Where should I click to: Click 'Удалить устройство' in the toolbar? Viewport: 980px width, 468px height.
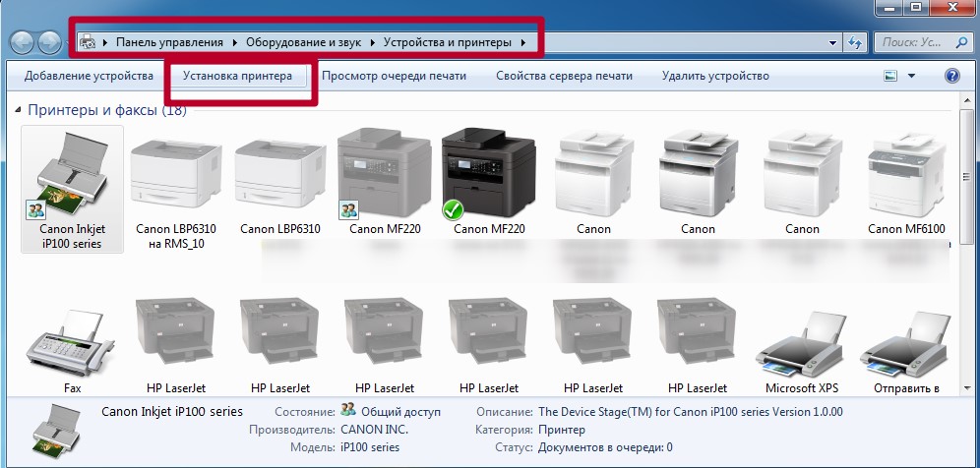click(715, 76)
